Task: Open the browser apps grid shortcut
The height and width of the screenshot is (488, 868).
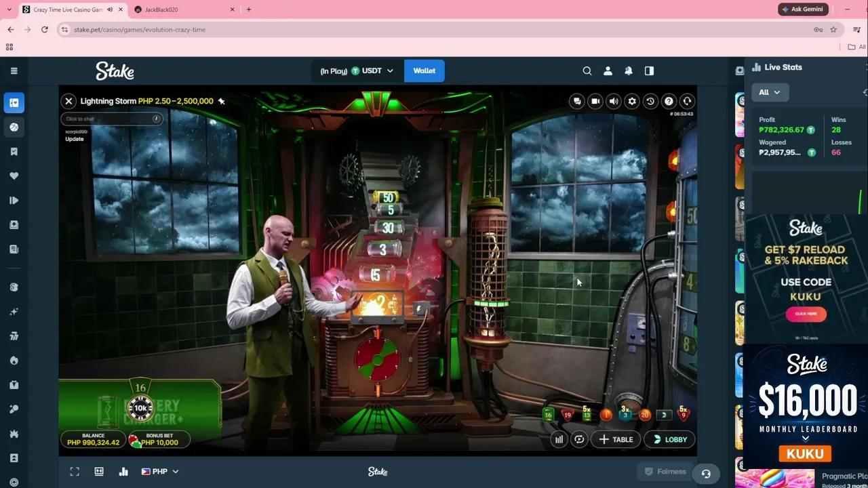Action: 9,47
